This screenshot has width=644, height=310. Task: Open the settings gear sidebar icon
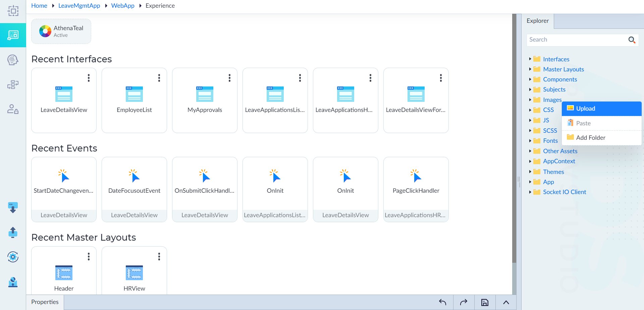point(13,257)
